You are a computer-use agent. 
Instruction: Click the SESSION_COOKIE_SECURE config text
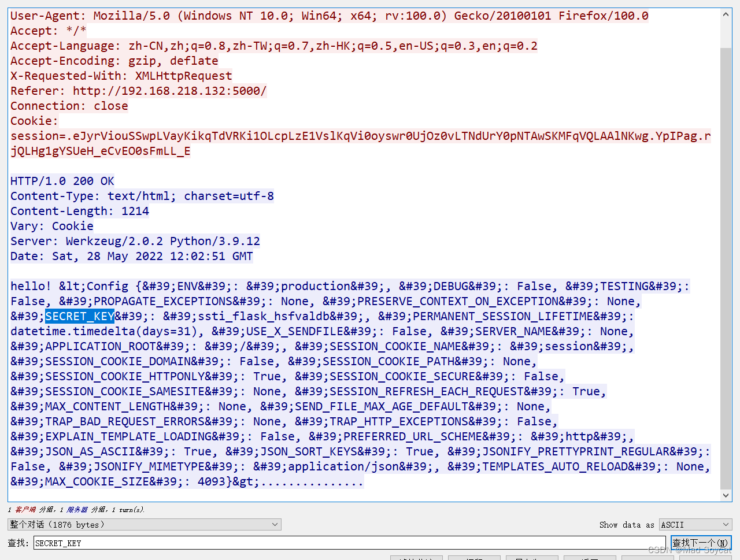(x=402, y=376)
